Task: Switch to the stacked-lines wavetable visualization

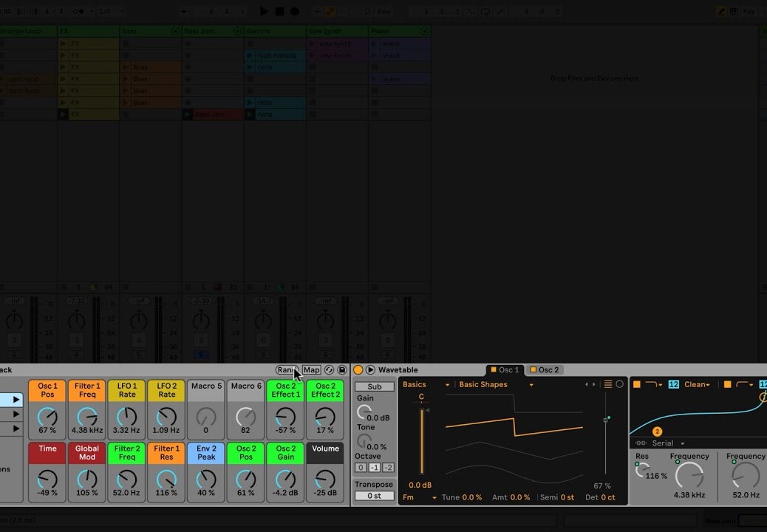Action: (608, 384)
